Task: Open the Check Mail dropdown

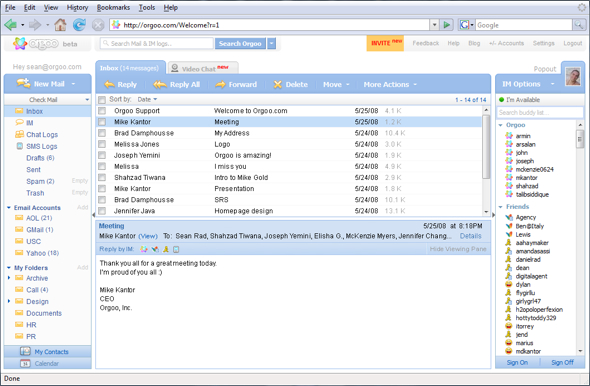Action: [x=87, y=100]
